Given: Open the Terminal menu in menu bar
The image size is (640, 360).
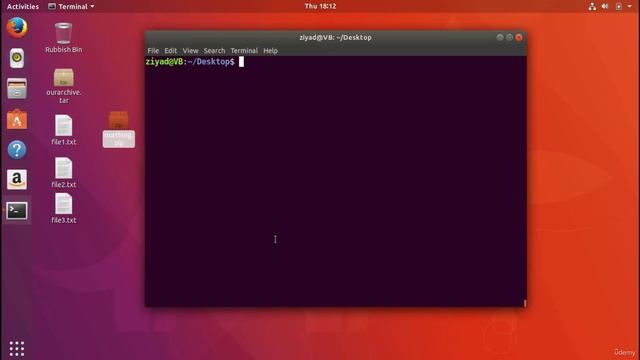Looking at the screenshot, I should coord(244,51).
